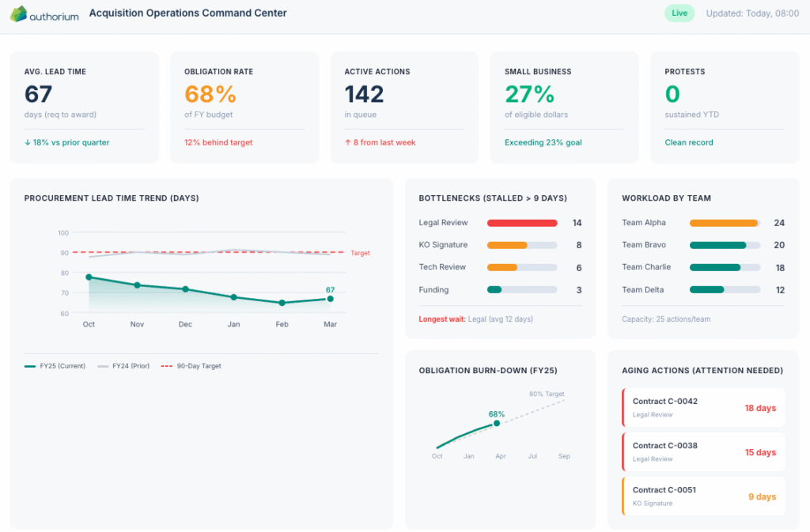Image resolution: width=810 pixels, height=532 pixels.
Task: Expand the Aging Actions panel header
Action: click(x=702, y=370)
